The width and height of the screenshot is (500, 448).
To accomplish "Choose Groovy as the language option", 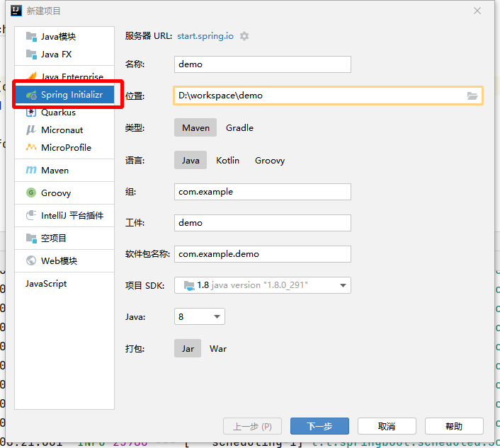I will coord(270,160).
